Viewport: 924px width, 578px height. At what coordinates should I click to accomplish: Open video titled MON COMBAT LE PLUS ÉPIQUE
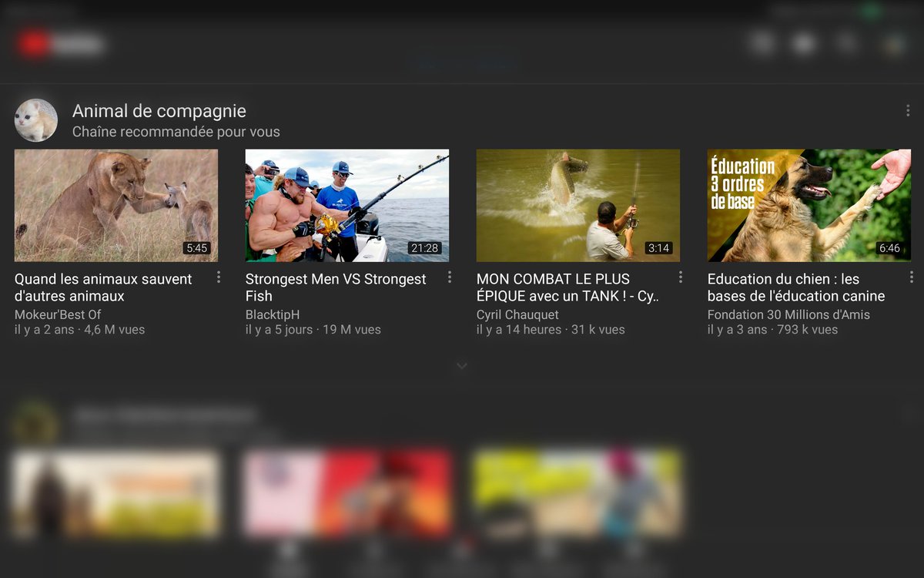click(x=567, y=287)
